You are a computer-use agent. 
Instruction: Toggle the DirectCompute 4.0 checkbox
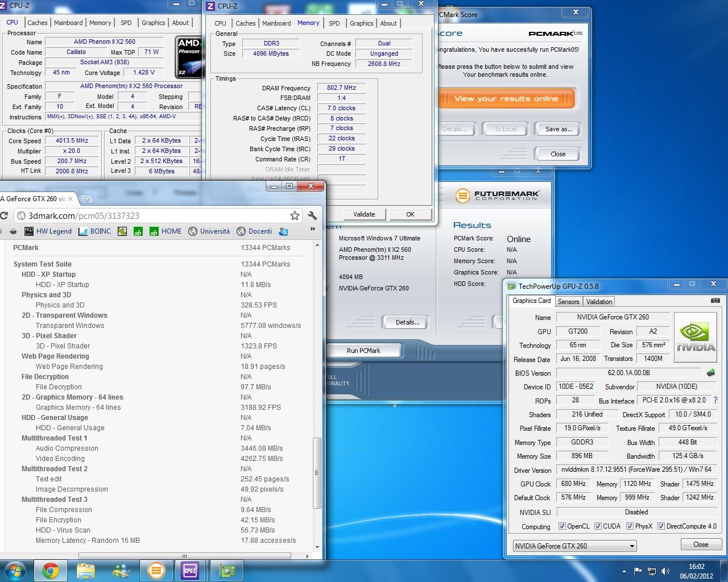[661, 526]
